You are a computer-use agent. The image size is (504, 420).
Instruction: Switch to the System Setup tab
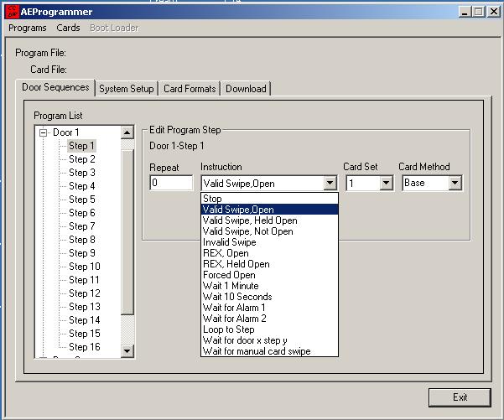point(127,89)
